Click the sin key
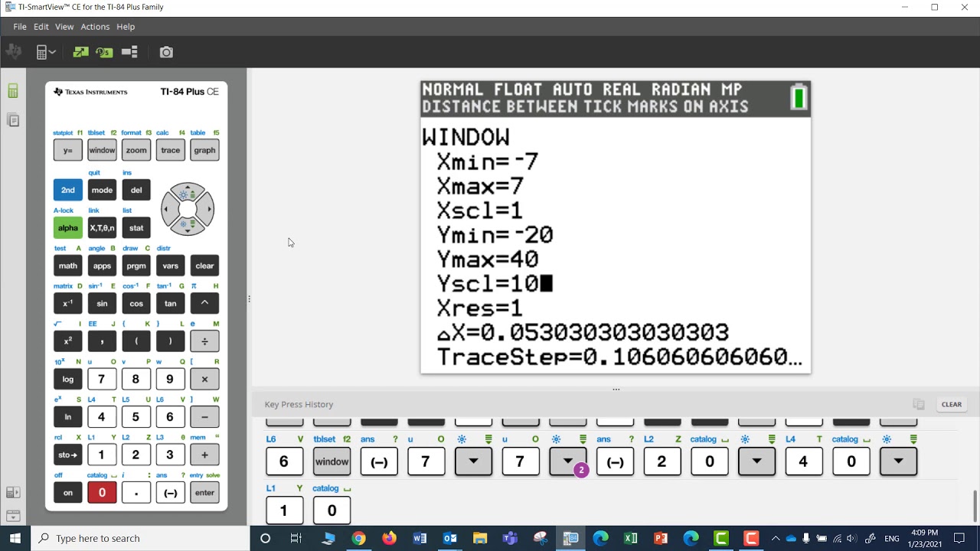 tap(102, 304)
